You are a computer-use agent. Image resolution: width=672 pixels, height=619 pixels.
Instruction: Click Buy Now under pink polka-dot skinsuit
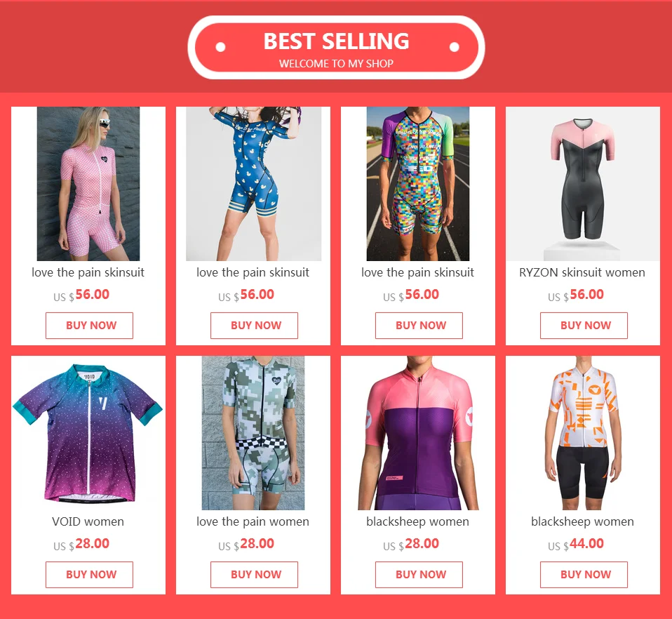click(89, 326)
